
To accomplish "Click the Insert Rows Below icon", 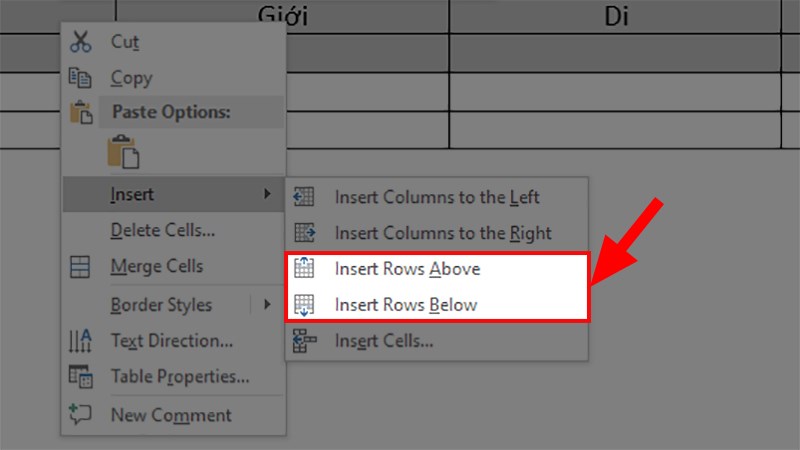I will coord(305,304).
